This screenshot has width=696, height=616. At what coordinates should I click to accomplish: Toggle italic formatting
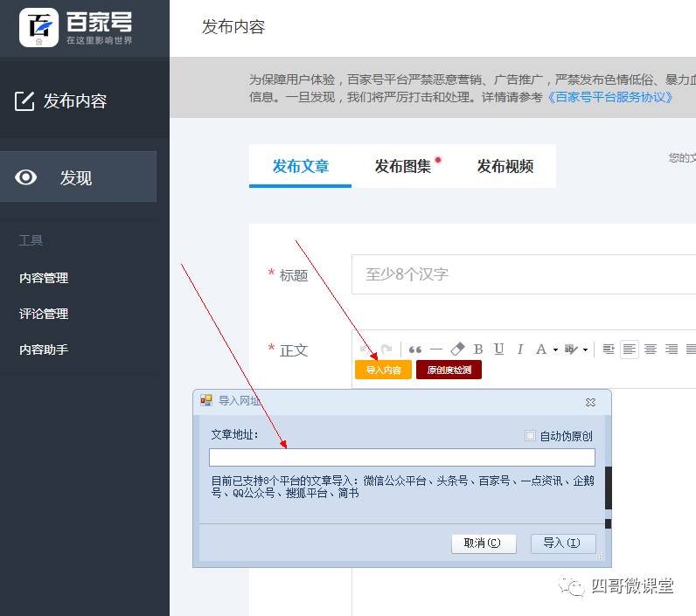(x=519, y=350)
